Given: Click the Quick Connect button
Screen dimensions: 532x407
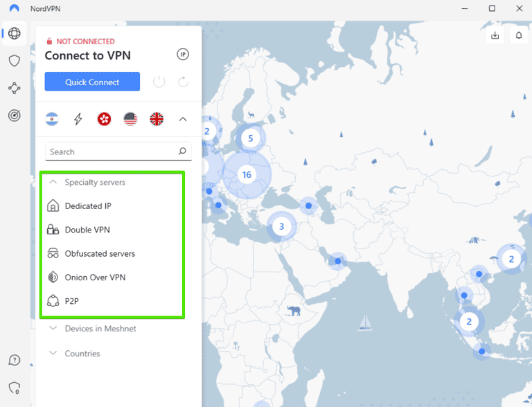Looking at the screenshot, I should click(x=92, y=82).
